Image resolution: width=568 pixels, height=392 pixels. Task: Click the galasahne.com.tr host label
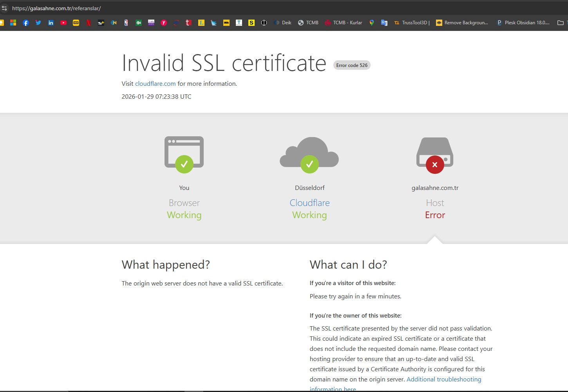[435, 188]
